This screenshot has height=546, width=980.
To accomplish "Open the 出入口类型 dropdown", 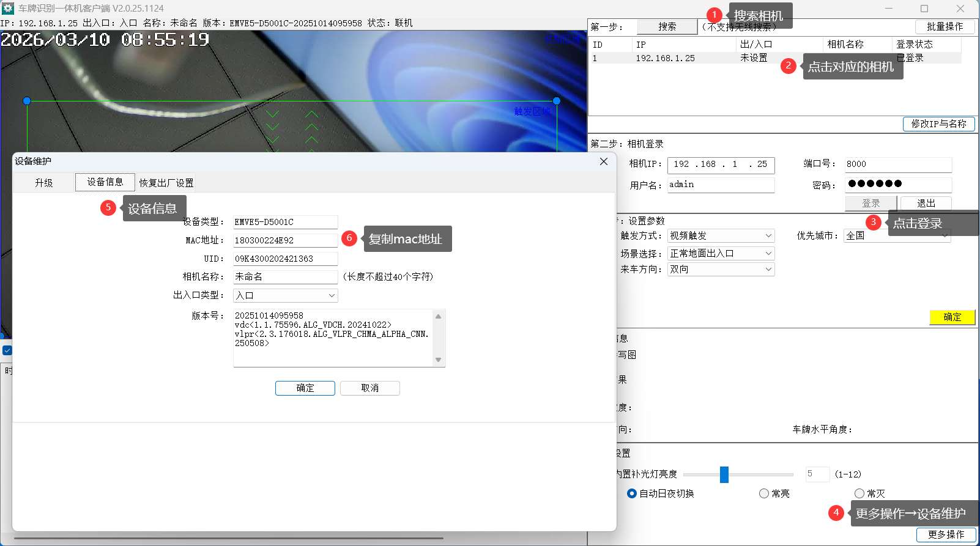I will tap(285, 295).
